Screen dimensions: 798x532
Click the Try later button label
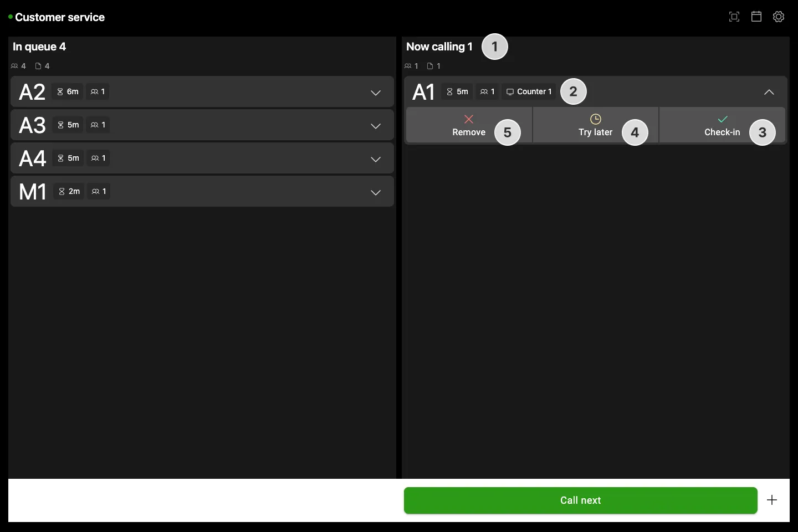tap(596, 132)
